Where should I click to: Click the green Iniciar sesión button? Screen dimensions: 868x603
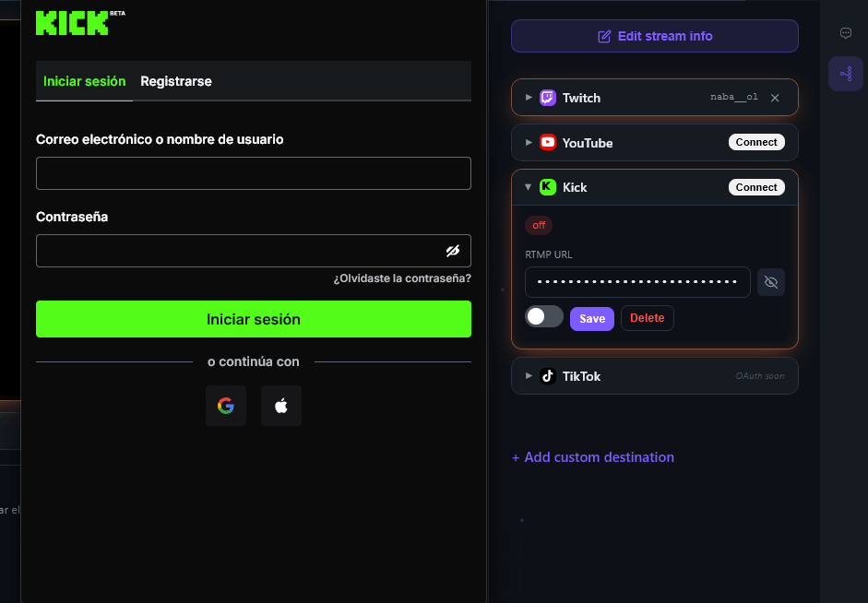click(254, 319)
